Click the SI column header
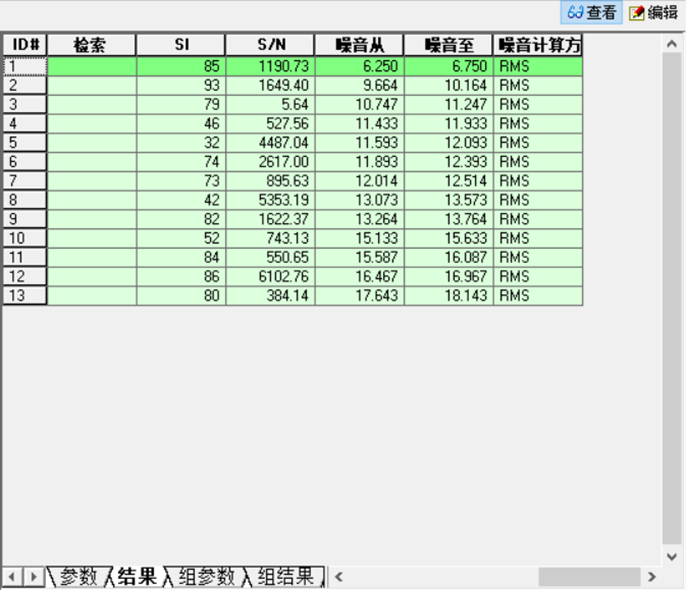The height and width of the screenshot is (590, 686). click(x=180, y=46)
